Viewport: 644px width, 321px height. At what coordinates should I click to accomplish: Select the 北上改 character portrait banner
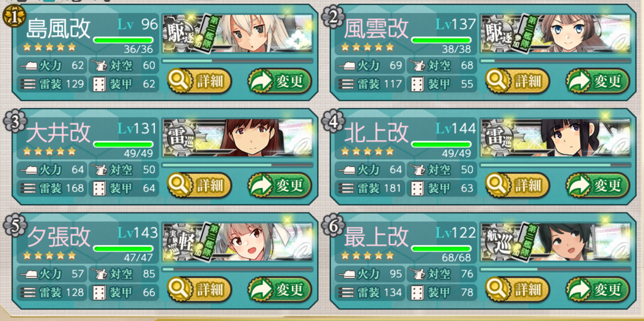click(556, 138)
